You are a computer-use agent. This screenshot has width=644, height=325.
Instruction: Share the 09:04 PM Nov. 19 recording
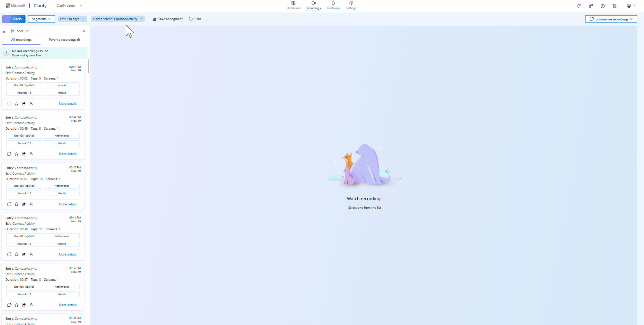(x=24, y=154)
